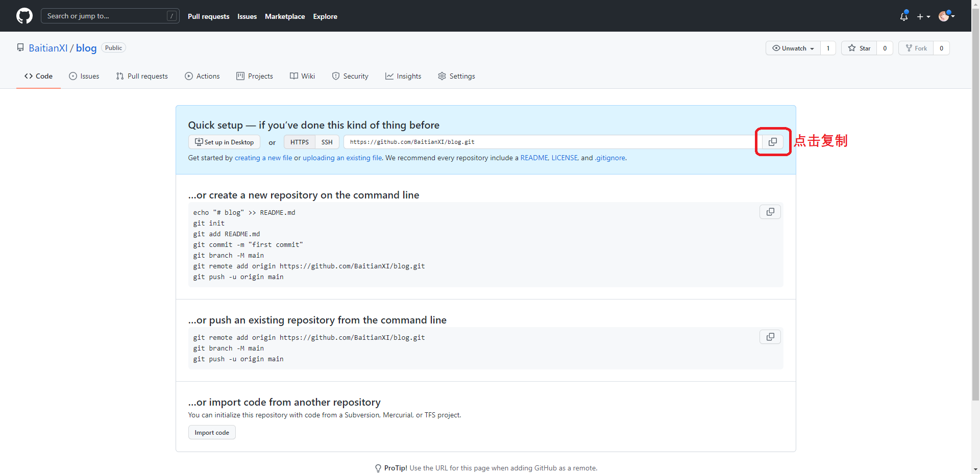
Task: Open the notifications bell
Action: 904,16
